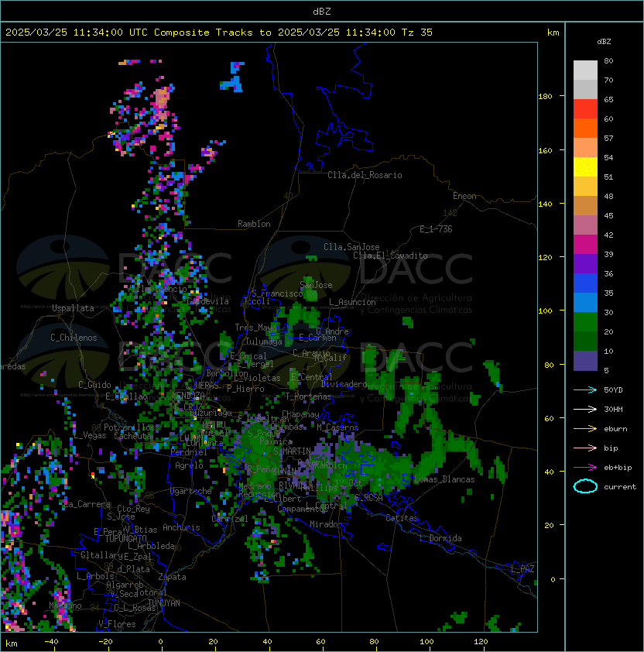This screenshot has height=652, width=644.
Task: Click the Zapata place label
Action: point(172,577)
